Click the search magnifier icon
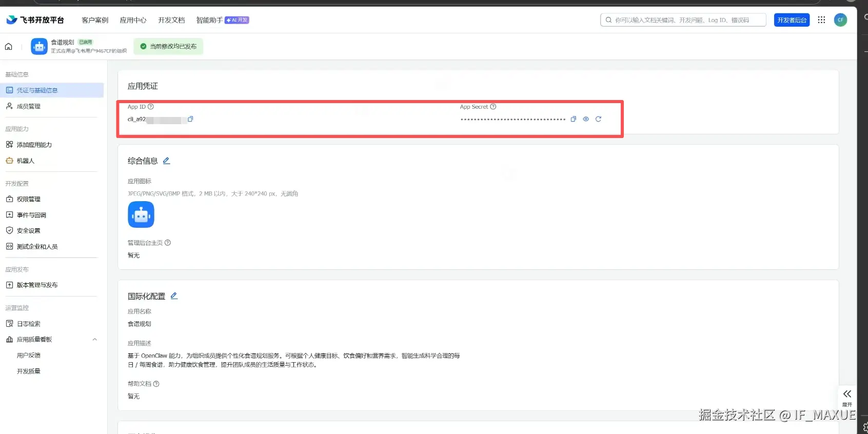The image size is (868, 434). [608, 20]
